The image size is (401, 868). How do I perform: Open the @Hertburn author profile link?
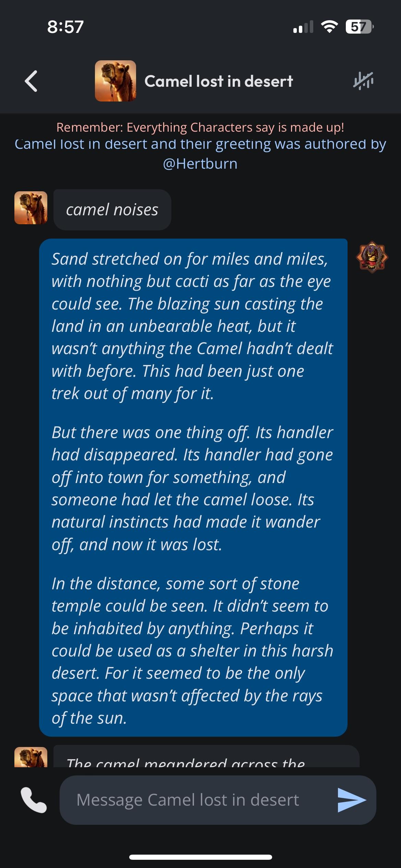[x=200, y=164]
